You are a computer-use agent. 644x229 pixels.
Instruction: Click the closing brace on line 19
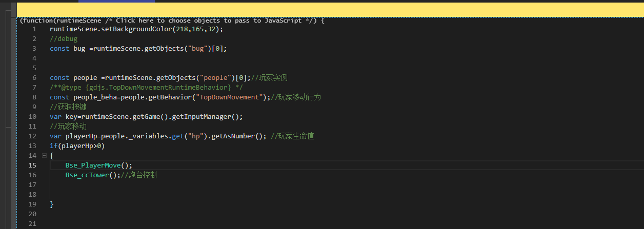coord(52,204)
